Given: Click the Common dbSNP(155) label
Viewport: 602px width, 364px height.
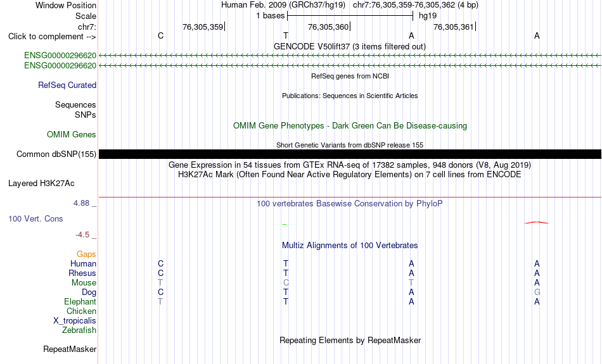Looking at the screenshot, I should [x=56, y=154].
